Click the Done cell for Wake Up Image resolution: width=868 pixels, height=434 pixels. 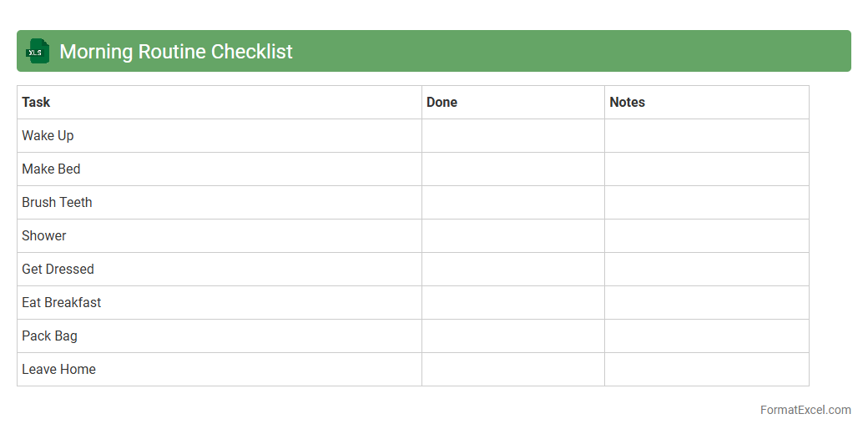[x=512, y=136]
